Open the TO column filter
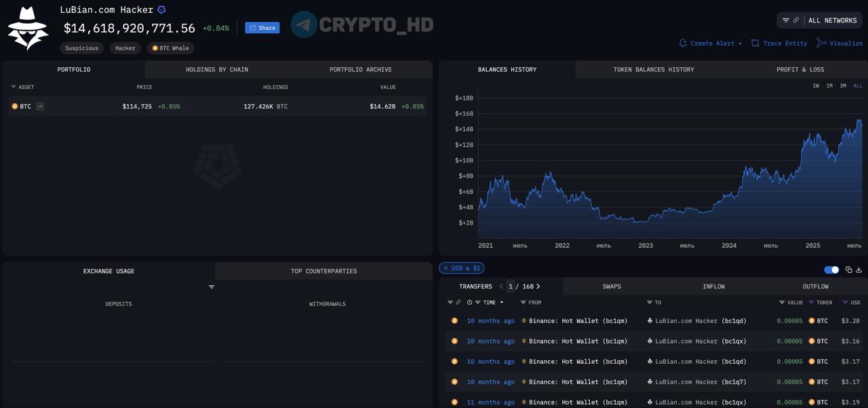Image resolution: width=868 pixels, height=408 pixels. 650,303
